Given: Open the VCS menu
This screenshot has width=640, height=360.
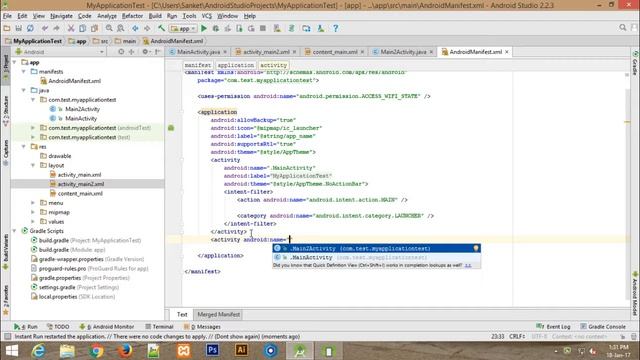Looking at the screenshot, I should tap(207, 16).
